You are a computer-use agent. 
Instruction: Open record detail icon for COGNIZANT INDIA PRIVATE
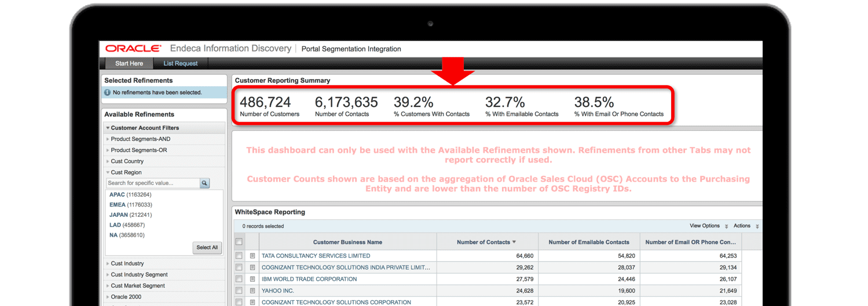(252, 267)
